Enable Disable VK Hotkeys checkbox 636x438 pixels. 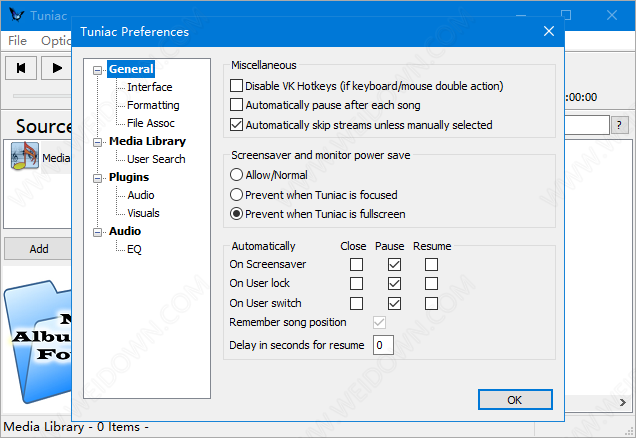pos(237,87)
